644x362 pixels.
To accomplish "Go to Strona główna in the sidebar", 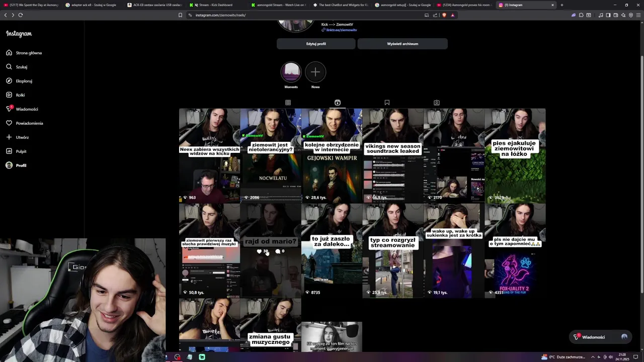I will point(24,53).
